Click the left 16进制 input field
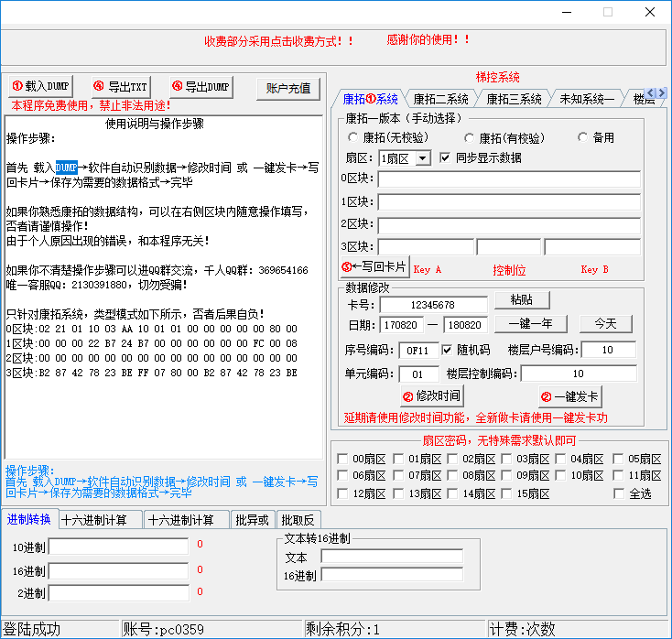 tap(119, 571)
